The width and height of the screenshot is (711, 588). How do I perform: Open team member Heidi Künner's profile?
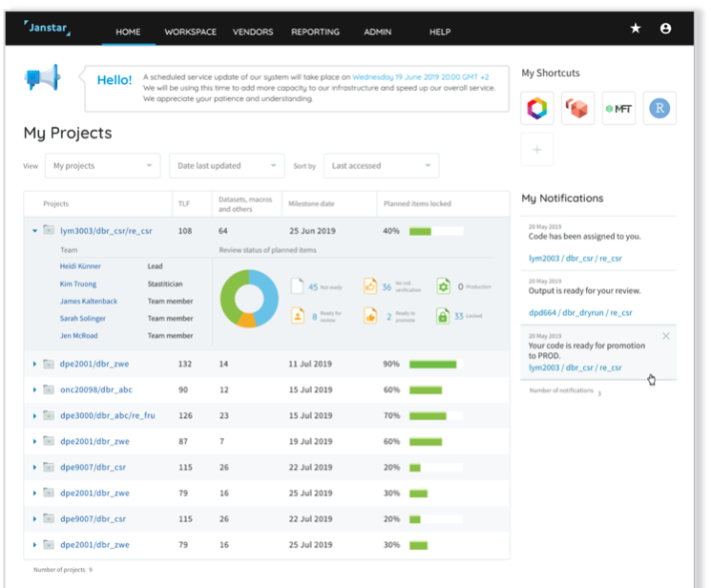point(80,266)
